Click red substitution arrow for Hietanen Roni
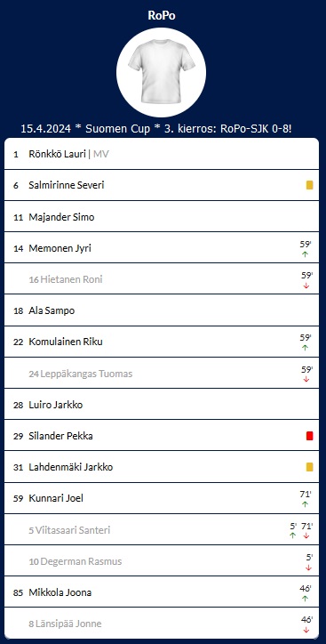This screenshot has height=644, width=326. point(306,286)
